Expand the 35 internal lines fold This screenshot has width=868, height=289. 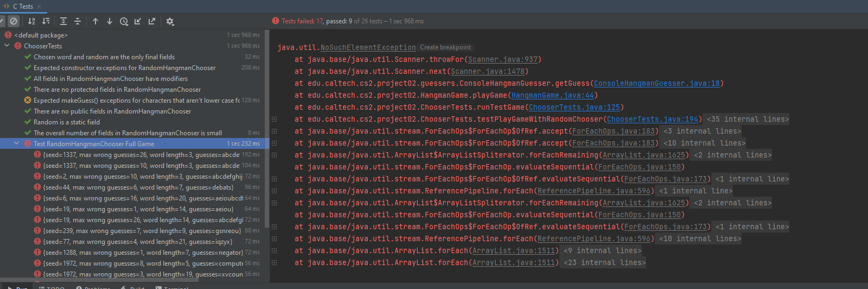pos(748,120)
